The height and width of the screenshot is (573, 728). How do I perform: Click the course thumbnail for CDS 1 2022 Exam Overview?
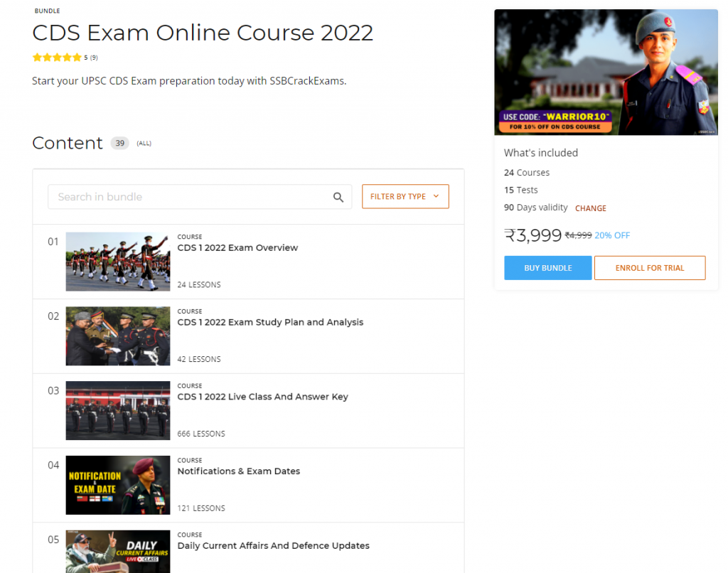tap(117, 261)
